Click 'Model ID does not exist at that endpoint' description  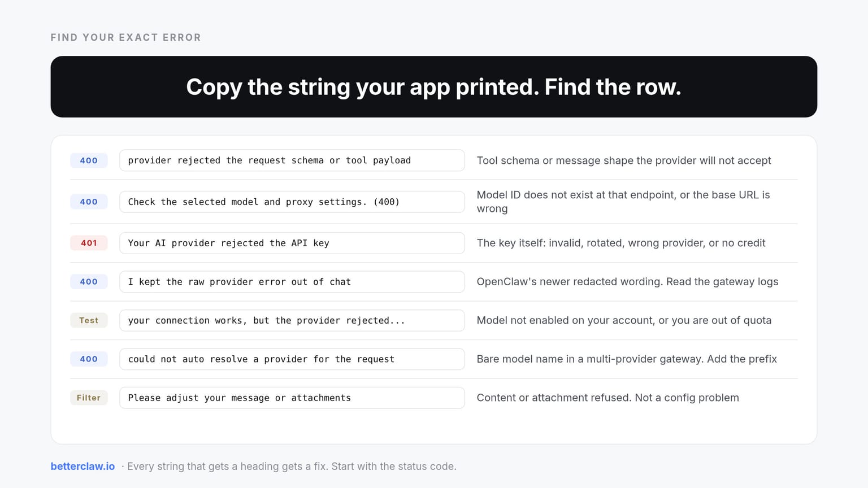623,202
